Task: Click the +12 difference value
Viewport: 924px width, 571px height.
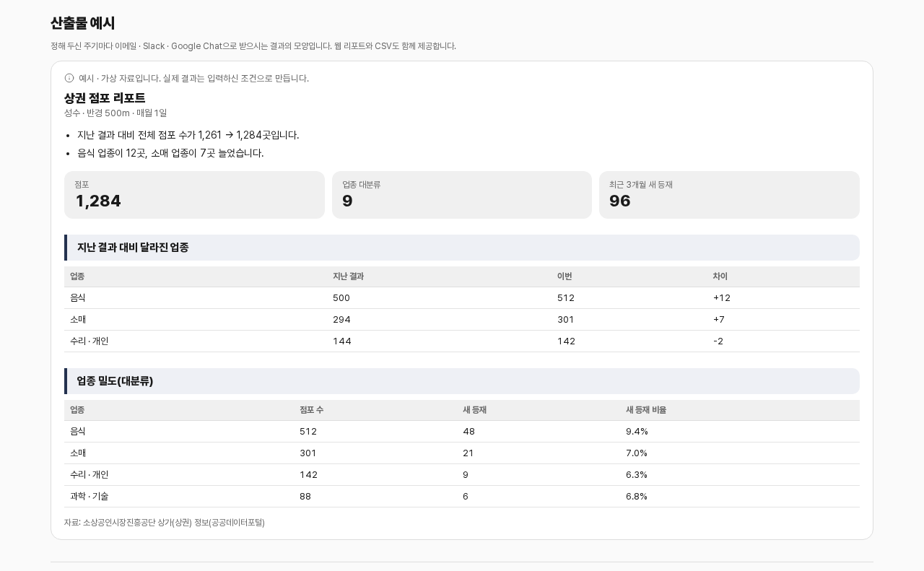Action: coord(722,297)
